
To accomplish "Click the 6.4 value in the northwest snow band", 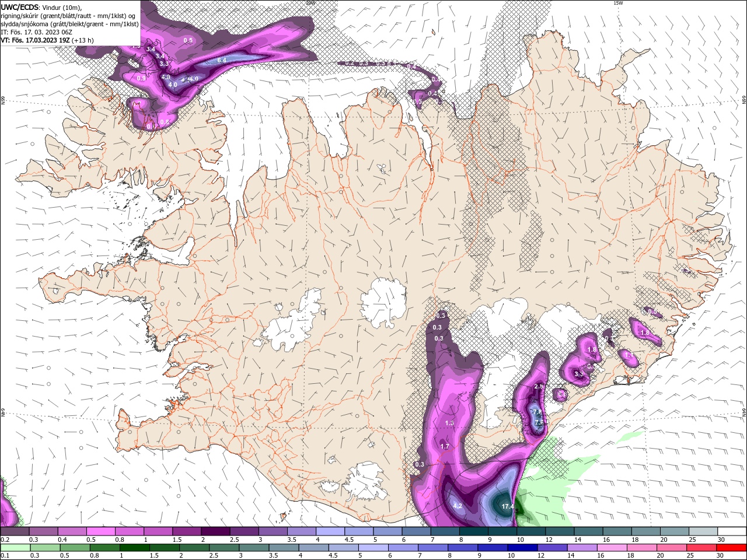I will pos(222,60).
